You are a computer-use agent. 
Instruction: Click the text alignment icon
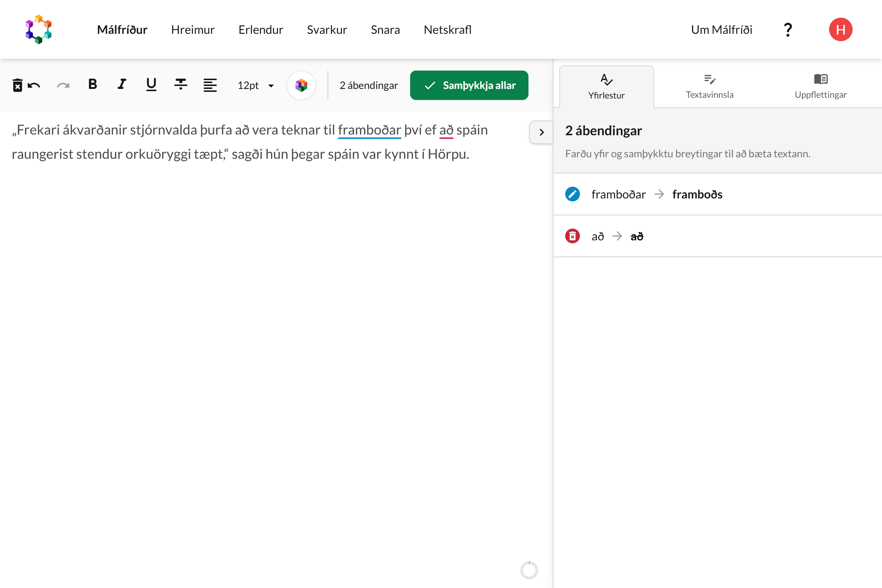point(210,86)
